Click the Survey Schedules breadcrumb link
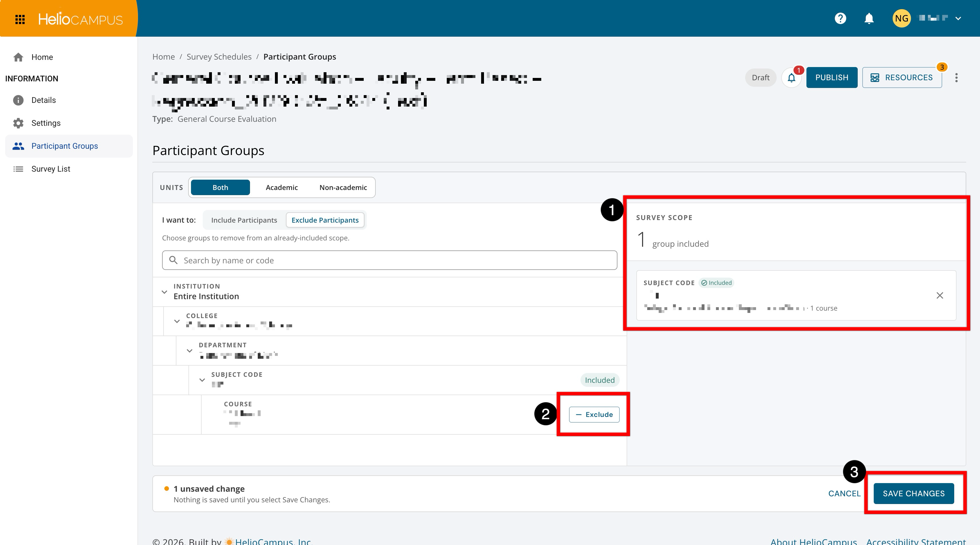 point(219,57)
